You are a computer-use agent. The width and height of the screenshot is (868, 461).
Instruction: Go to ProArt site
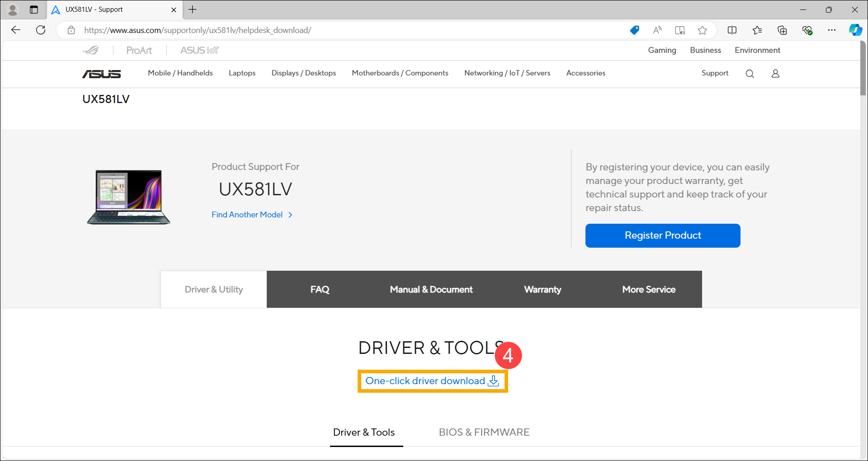139,50
